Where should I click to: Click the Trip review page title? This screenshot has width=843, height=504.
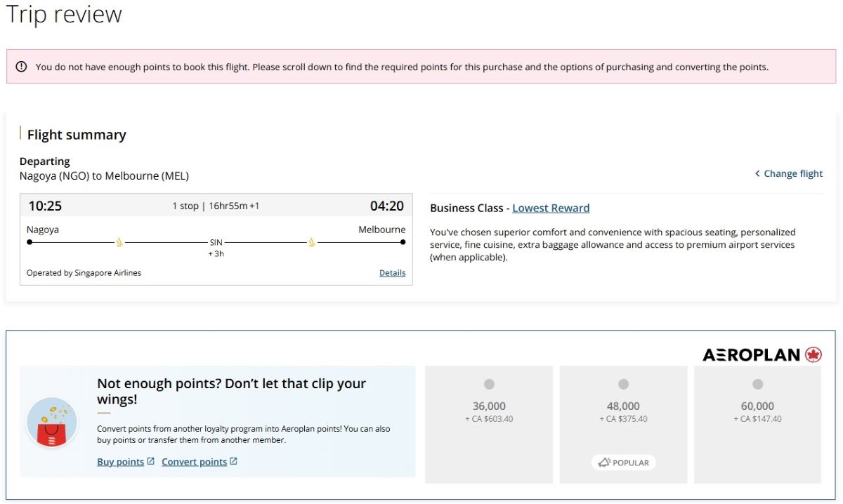[x=64, y=15]
